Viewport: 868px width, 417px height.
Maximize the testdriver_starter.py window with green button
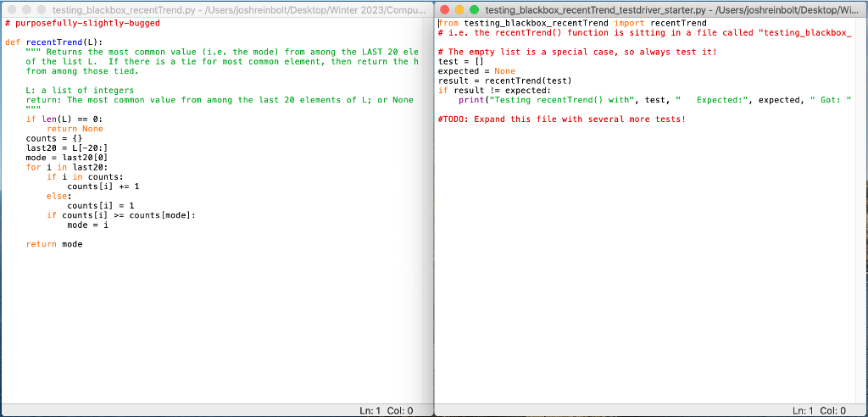pos(474,9)
